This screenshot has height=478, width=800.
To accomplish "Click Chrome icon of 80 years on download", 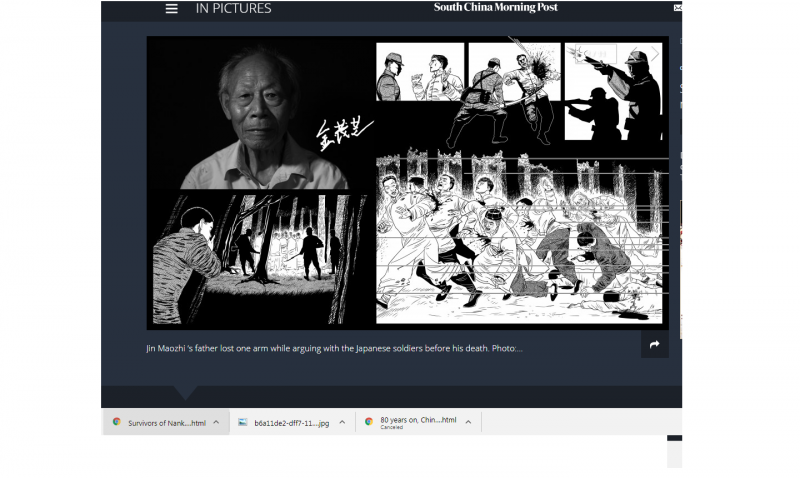I will (369, 422).
